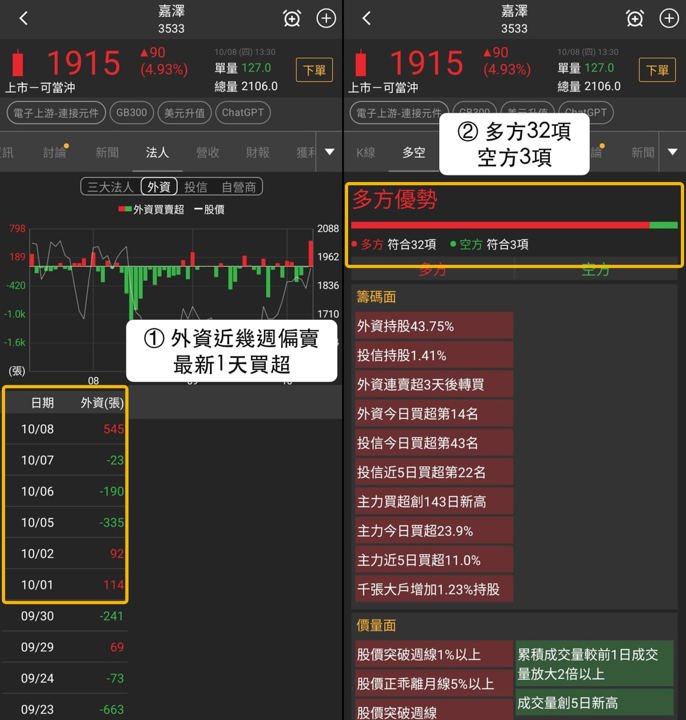Select 外資 segment option

click(159, 187)
